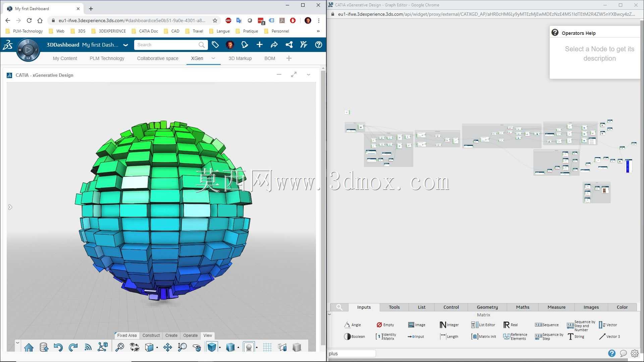Image resolution: width=644 pixels, height=362 pixels.
Task: Click the blue help icon in Graph Editor
Action: 612,353
